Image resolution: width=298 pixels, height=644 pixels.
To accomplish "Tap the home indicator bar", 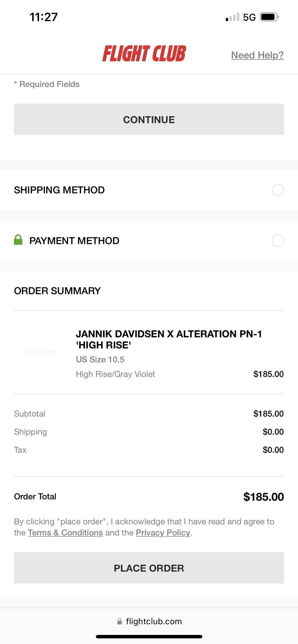I will tap(149, 636).
